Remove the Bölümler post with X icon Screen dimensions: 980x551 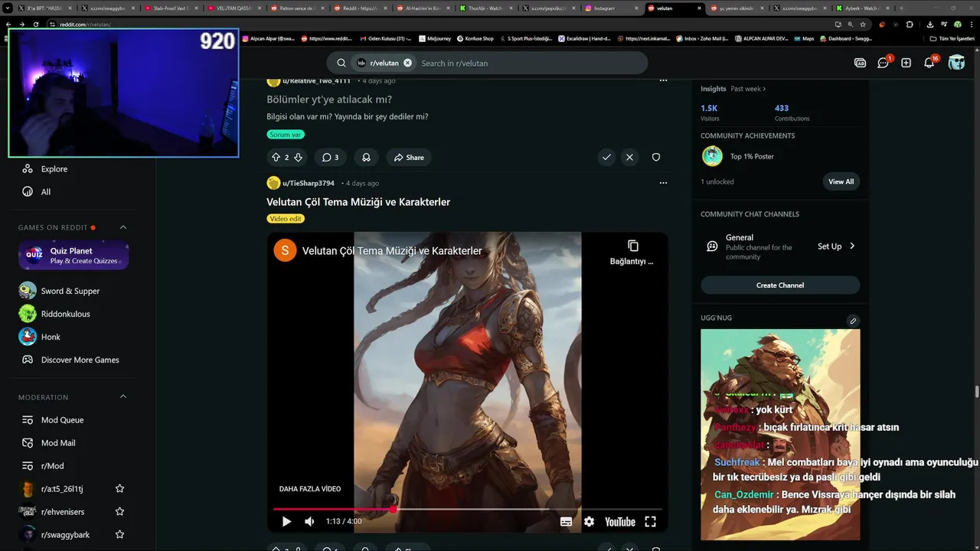click(629, 157)
